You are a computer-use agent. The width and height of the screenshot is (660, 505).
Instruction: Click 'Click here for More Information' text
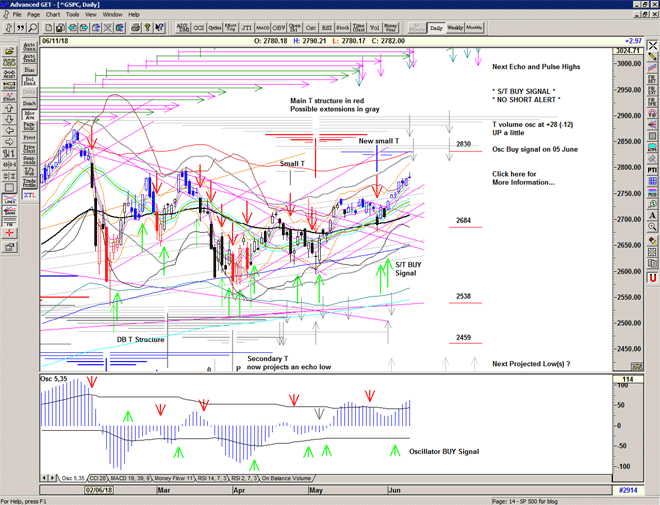tap(520, 179)
